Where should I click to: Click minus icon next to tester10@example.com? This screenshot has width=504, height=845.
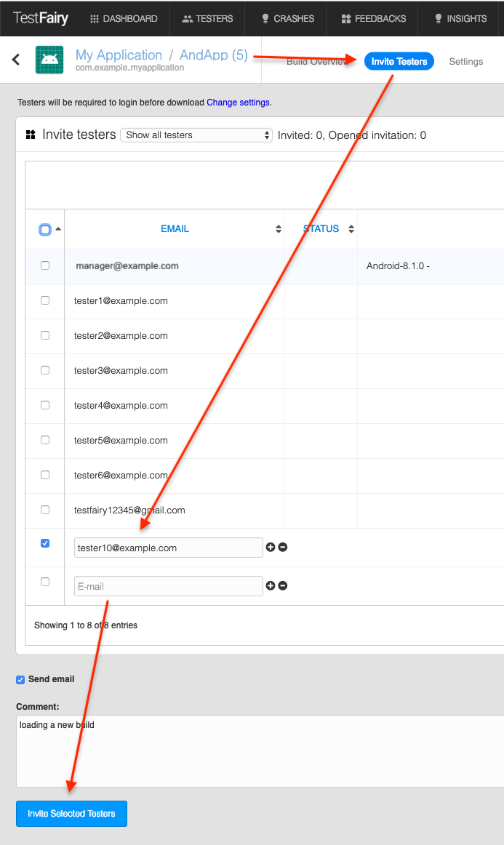(x=283, y=548)
